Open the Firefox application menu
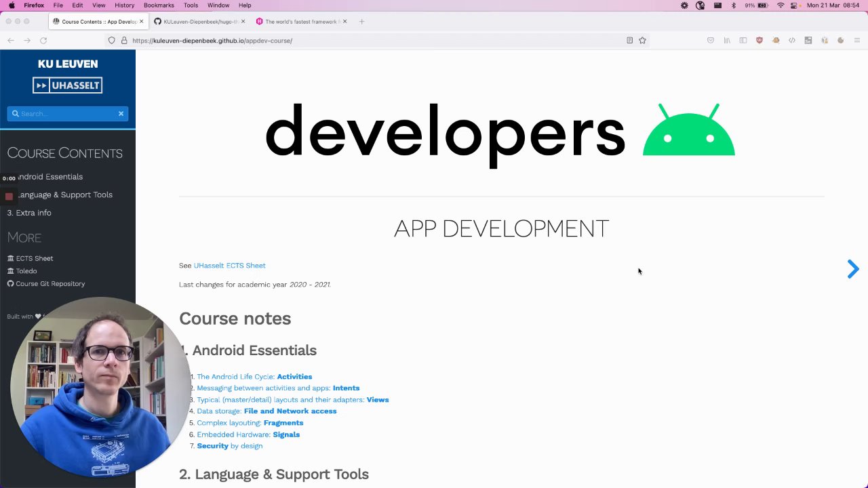This screenshot has width=868, height=488. point(34,5)
